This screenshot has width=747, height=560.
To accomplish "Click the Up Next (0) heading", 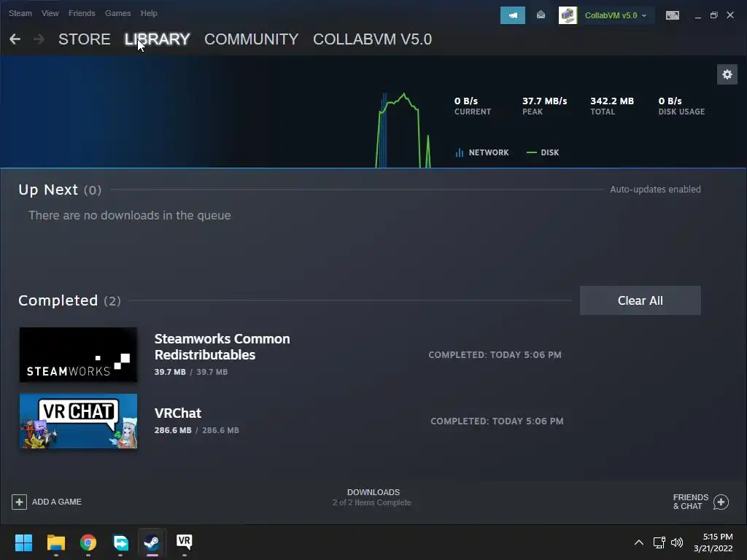I will pyautogui.click(x=60, y=190).
